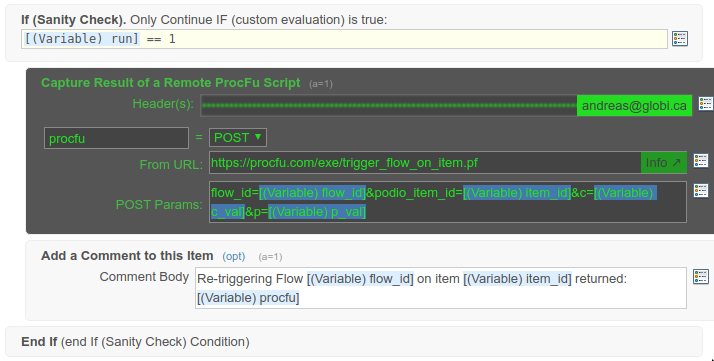
Task: Click the Info button next to URL
Action: (x=663, y=163)
